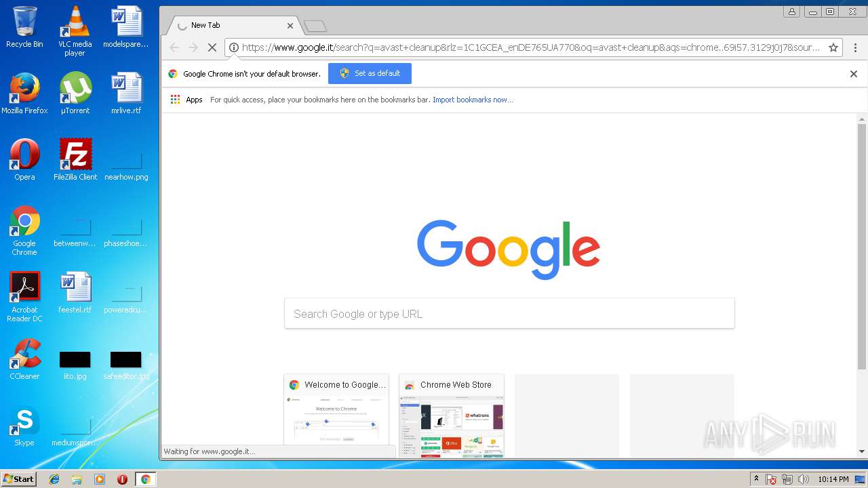The height and width of the screenshot is (488, 868).
Task: Launch Acrobat Reader DC shortcut
Action: point(24,297)
